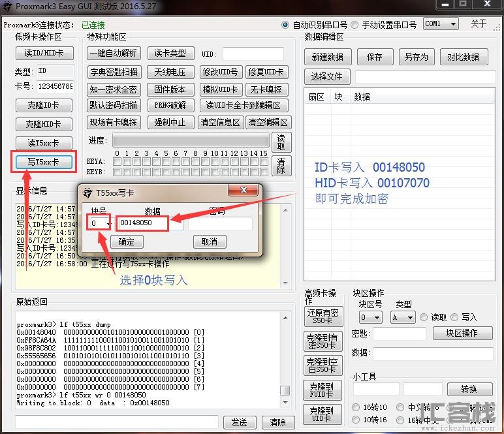Viewport: 504px width, 434px height.
Task: Click the 读取 button beside progress bar
Action: coord(281,142)
